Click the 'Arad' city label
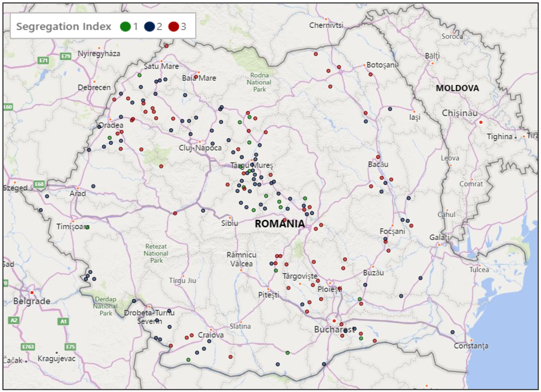This screenshot has width=541, height=392. pyautogui.click(x=78, y=193)
